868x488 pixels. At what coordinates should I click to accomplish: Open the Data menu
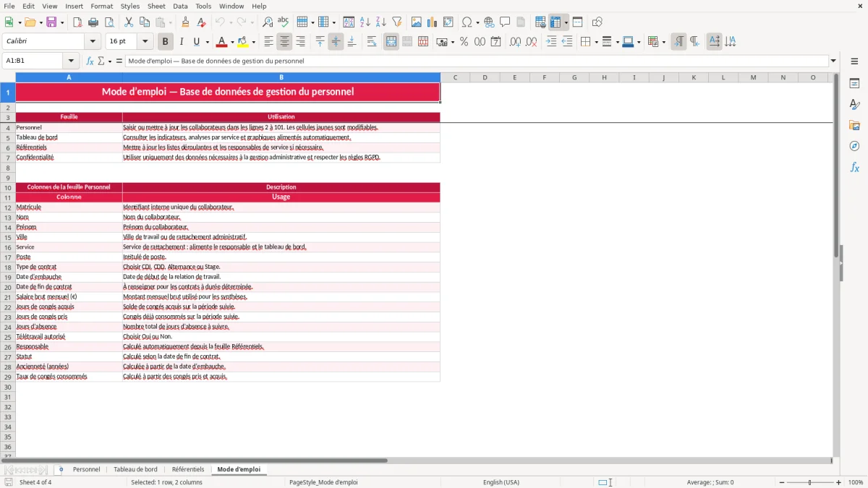tap(180, 6)
